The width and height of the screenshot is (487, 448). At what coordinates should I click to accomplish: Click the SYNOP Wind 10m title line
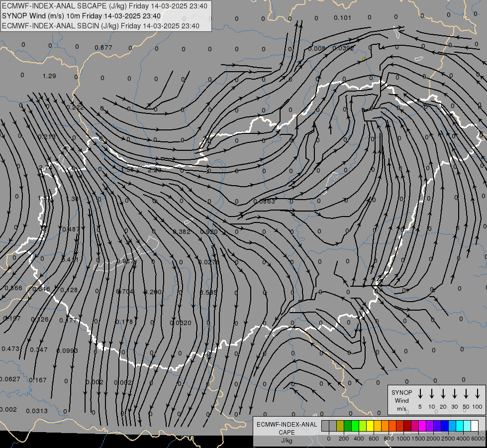tap(82, 16)
